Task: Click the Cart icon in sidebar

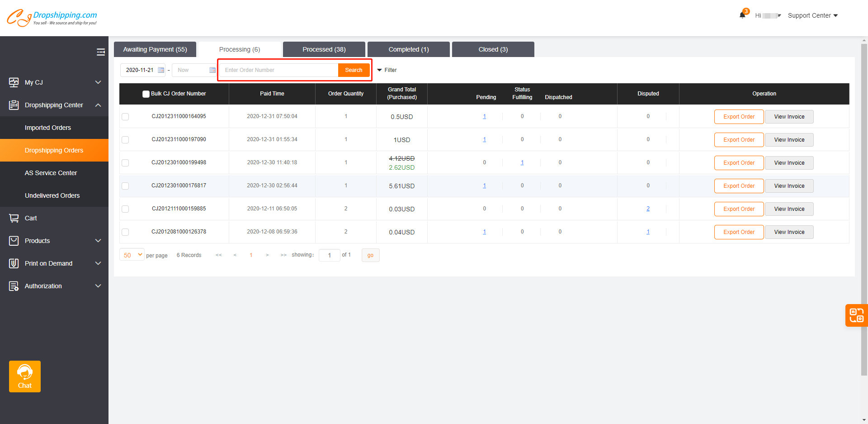Action: pyautogui.click(x=14, y=218)
